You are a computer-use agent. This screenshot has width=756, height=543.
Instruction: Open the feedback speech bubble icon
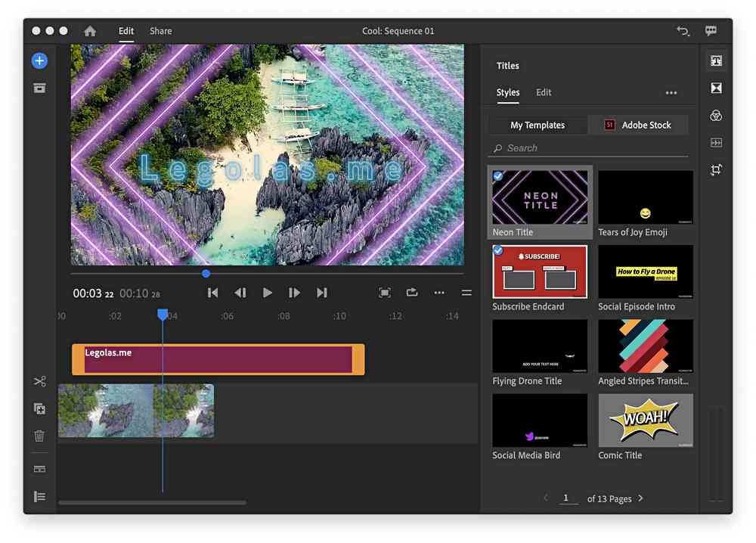tap(711, 31)
